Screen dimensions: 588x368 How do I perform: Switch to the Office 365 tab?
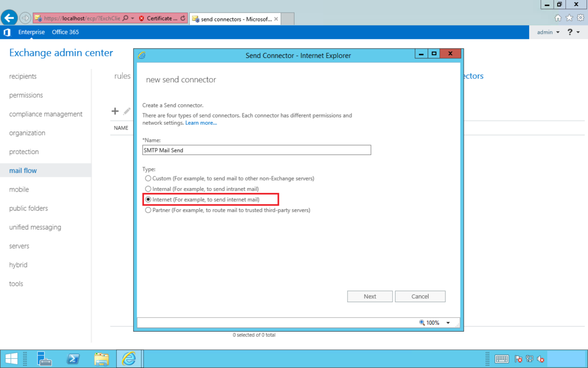coord(65,32)
